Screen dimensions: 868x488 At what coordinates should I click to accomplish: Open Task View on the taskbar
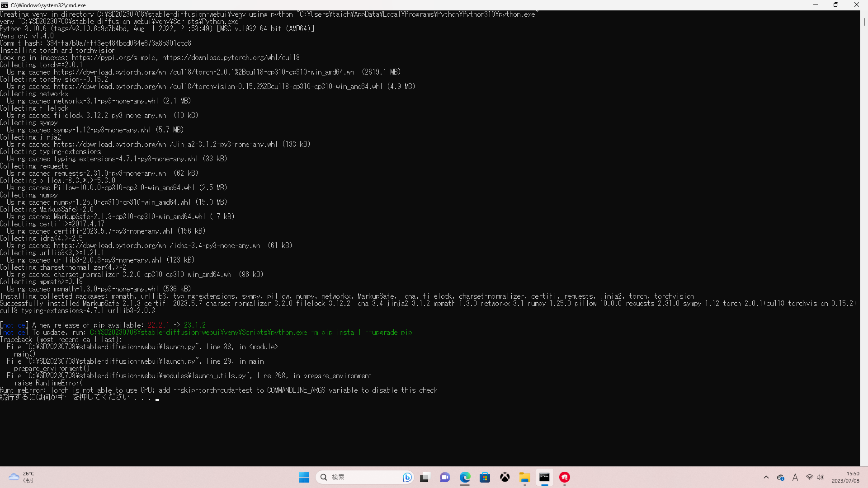tap(425, 477)
